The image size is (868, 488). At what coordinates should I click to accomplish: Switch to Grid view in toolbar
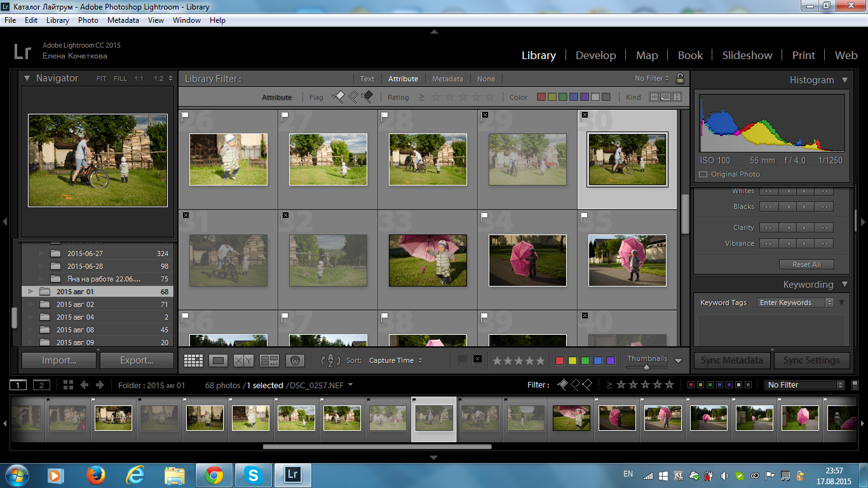[193, 360]
